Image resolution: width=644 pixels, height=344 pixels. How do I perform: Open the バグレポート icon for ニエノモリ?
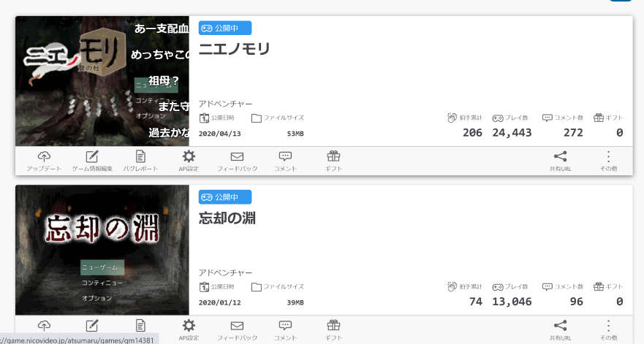click(x=140, y=161)
